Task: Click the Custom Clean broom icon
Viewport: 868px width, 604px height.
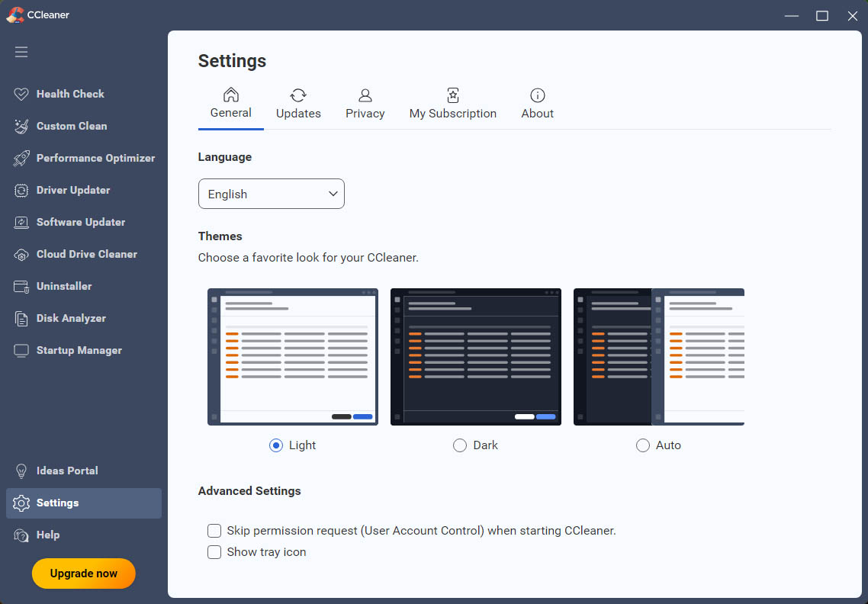Action: 21,127
